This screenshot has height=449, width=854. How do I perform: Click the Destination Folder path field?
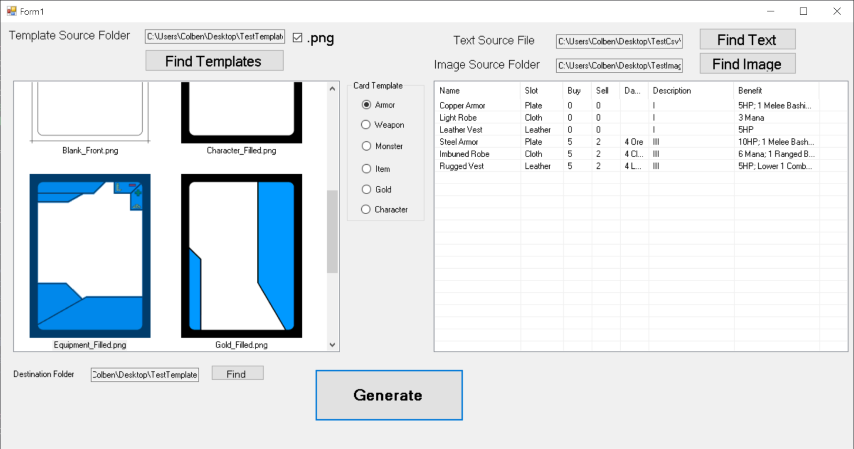[145, 375]
